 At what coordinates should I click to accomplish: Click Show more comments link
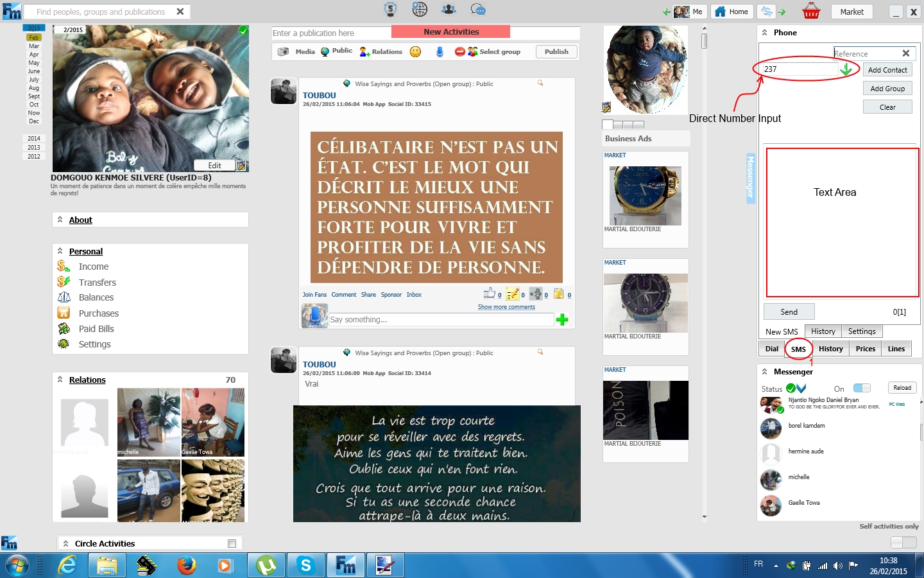point(506,307)
